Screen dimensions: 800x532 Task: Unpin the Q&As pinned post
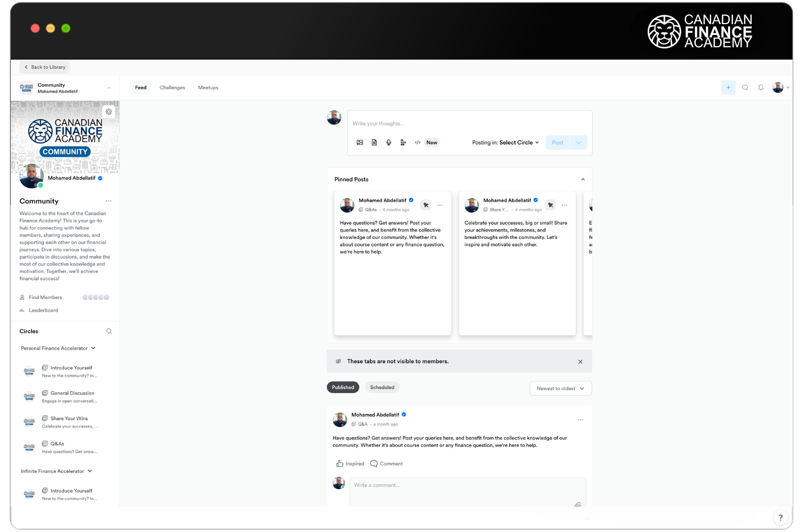(426, 205)
